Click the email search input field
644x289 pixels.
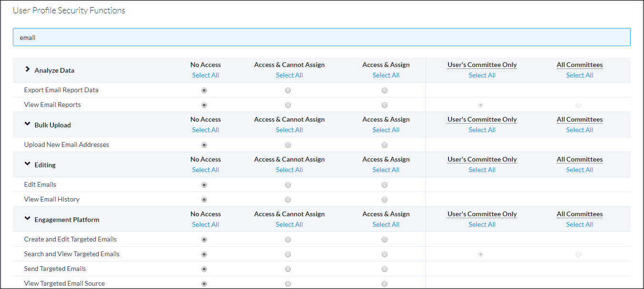pyautogui.click(x=321, y=37)
